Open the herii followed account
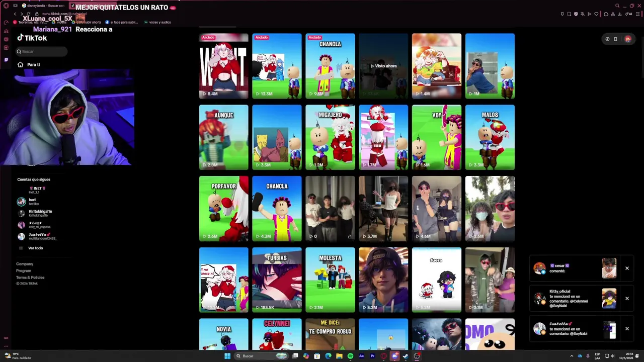The image size is (644, 362). [x=29, y=202]
